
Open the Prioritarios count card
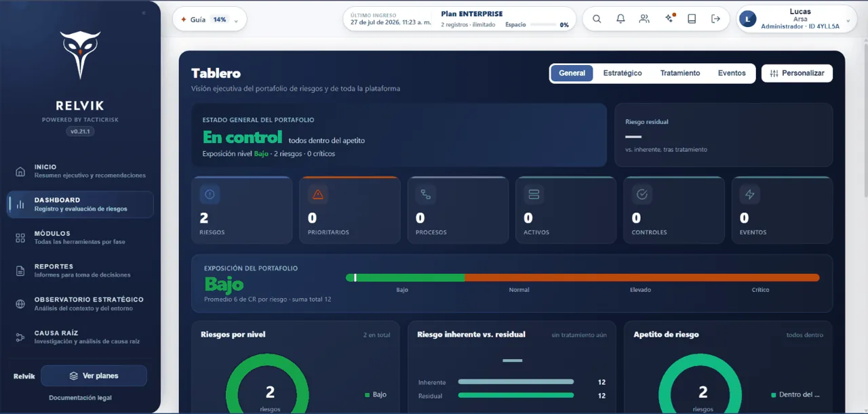pos(350,210)
